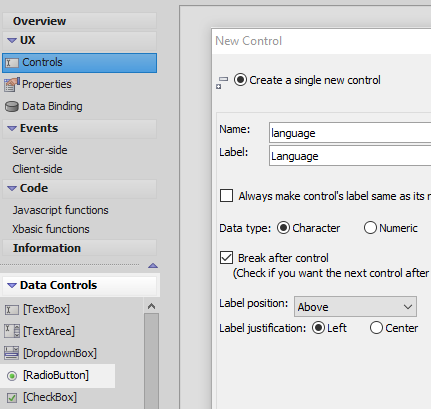The height and width of the screenshot is (409, 431).
Task: Select the RadioButton control icon
Action: [12, 376]
